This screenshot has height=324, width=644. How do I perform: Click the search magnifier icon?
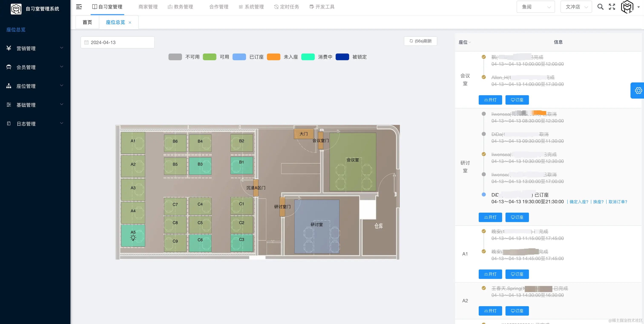pos(600,7)
